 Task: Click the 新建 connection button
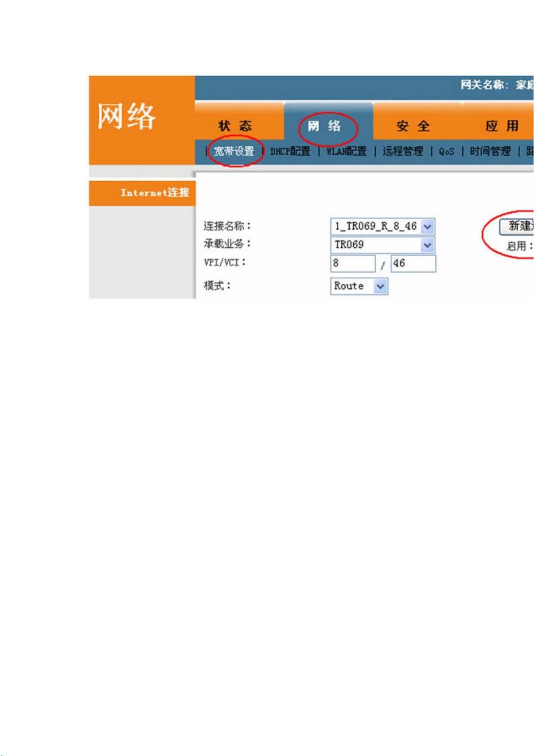(517, 226)
